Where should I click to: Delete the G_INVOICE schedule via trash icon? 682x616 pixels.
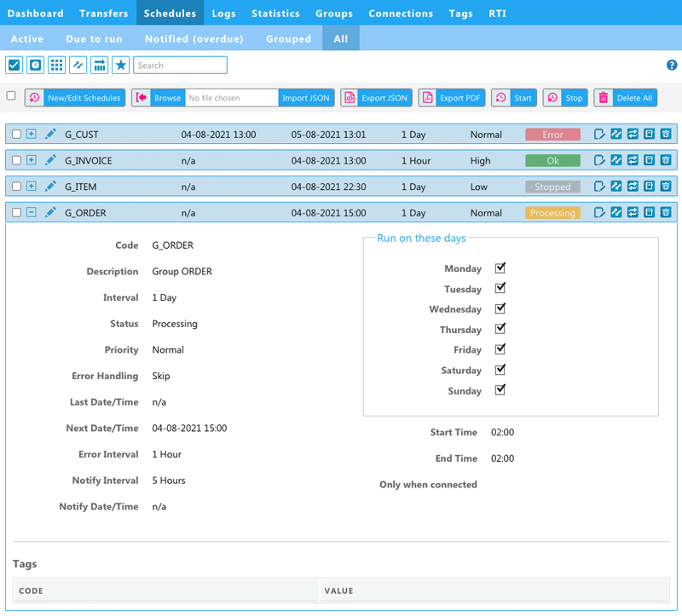tap(666, 160)
